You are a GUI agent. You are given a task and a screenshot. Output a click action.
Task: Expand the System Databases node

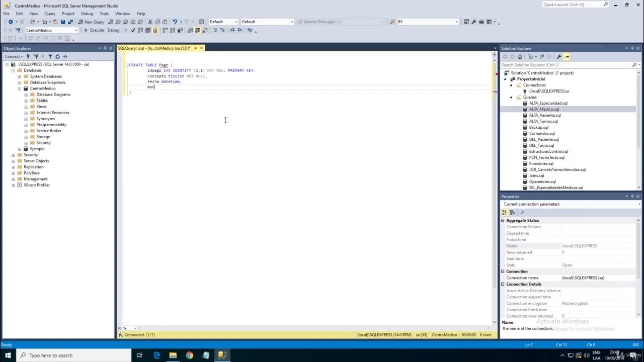[20, 76]
